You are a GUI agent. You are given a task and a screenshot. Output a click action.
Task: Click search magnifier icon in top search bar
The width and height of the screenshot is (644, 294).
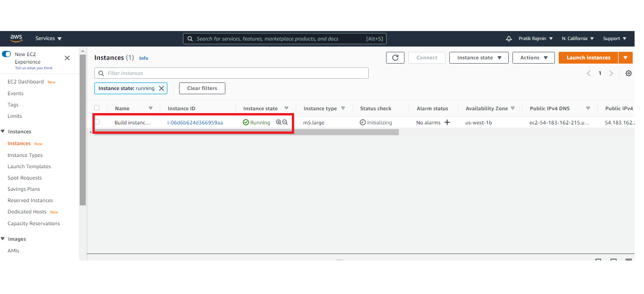(x=190, y=39)
